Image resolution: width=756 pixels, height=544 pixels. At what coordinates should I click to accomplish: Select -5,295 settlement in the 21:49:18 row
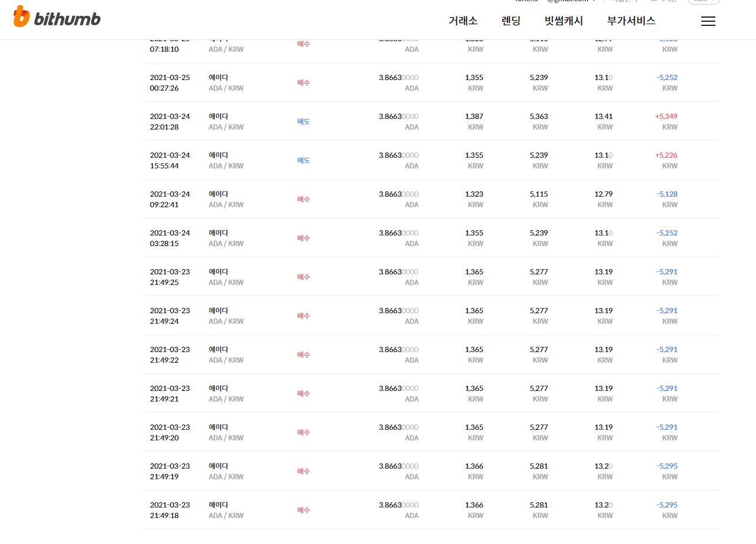click(x=667, y=505)
